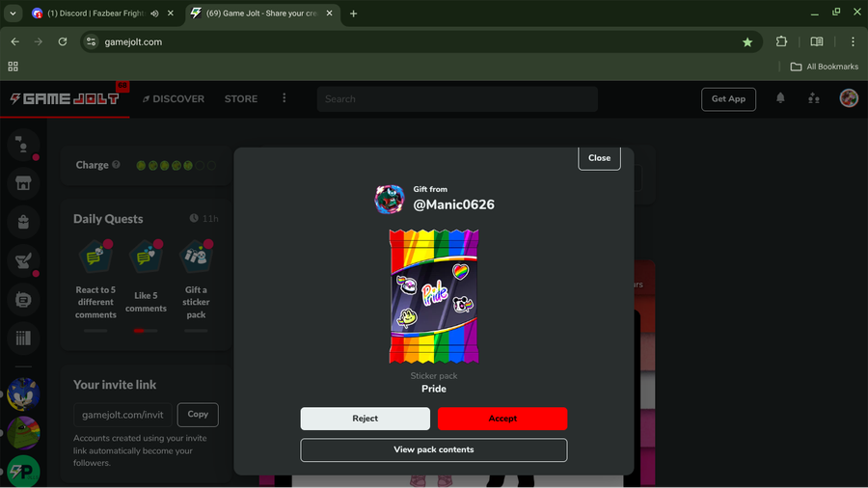Expand the tab search dropdown arrow
The height and width of the screenshot is (488, 868).
tap(13, 14)
